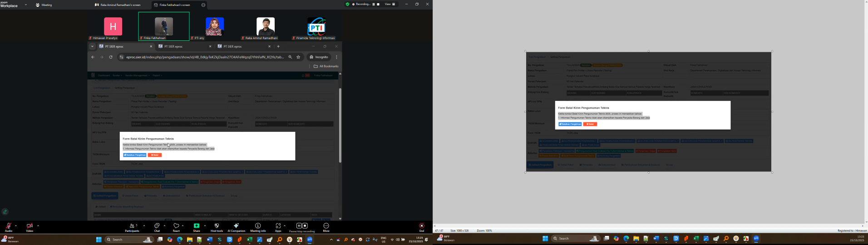Unmute the microphone with the Audio button
Viewport: 868px width, 245px height.
(9, 227)
